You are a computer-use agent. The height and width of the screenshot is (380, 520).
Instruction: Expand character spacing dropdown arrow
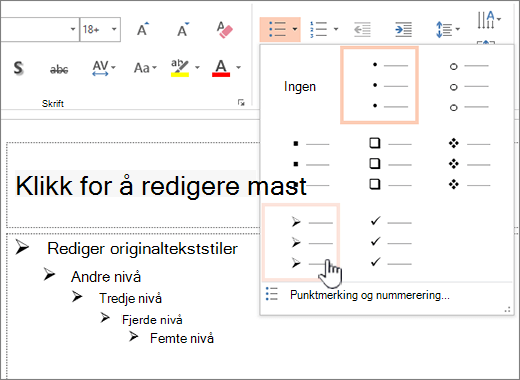tap(113, 68)
